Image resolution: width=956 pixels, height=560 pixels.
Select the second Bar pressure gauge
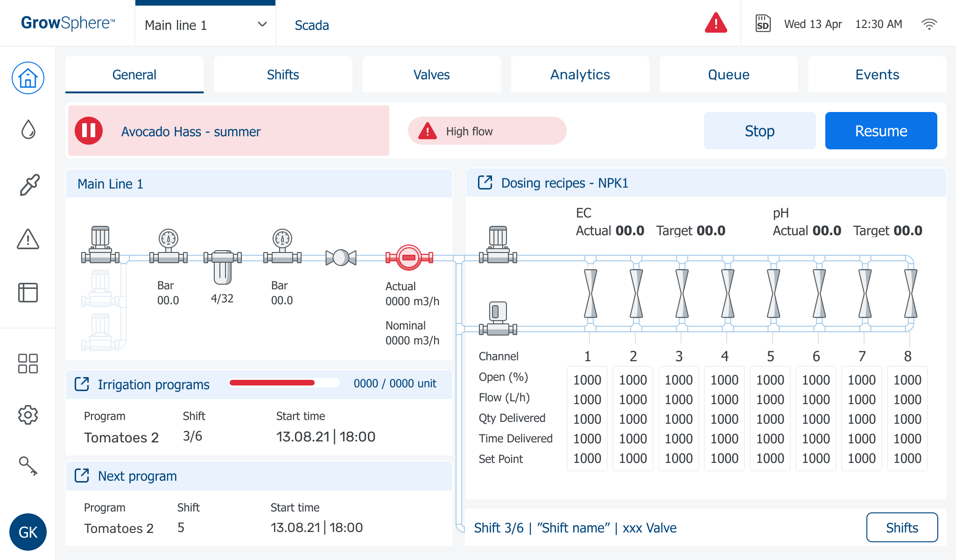click(282, 246)
